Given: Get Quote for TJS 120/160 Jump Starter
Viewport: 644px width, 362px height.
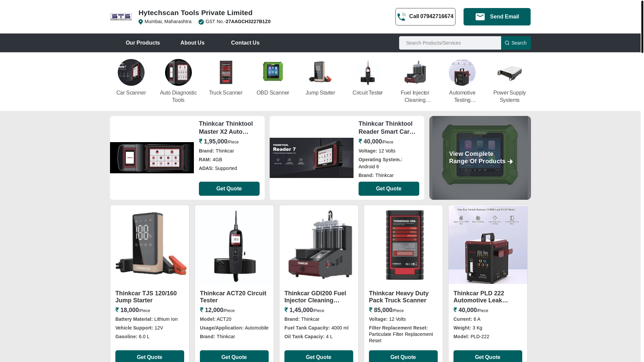Looking at the screenshot, I should coord(150,357).
